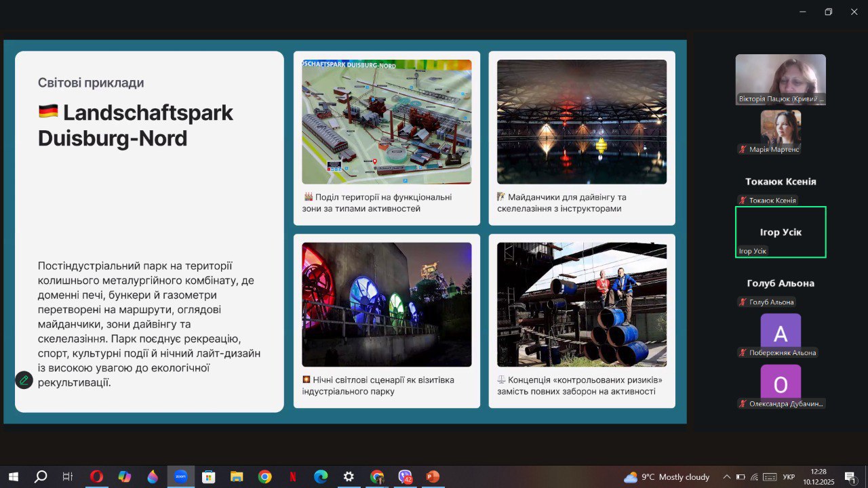Open the Microsoft Store taskbar icon
Image resolution: width=868 pixels, height=488 pixels.
point(209,476)
